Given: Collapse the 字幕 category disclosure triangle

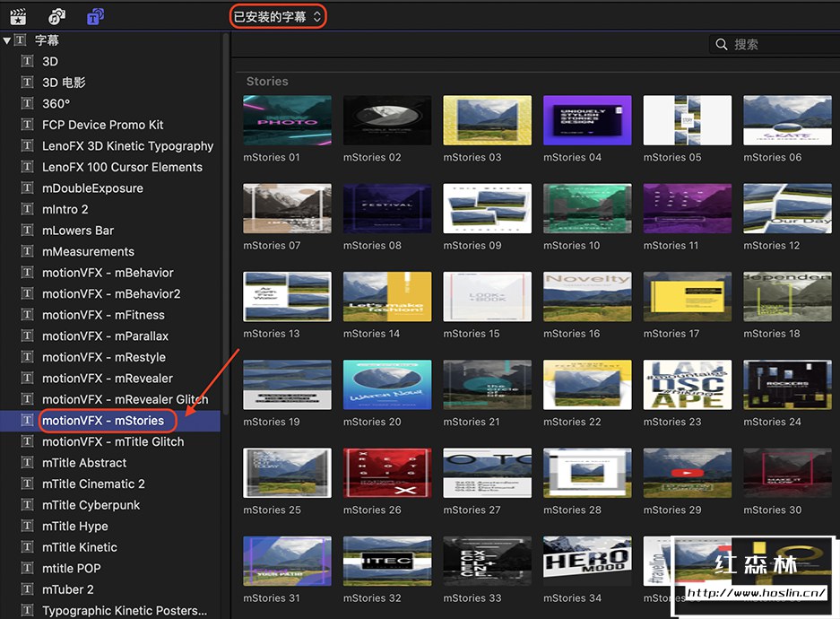Looking at the screenshot, I should (7, 40).
